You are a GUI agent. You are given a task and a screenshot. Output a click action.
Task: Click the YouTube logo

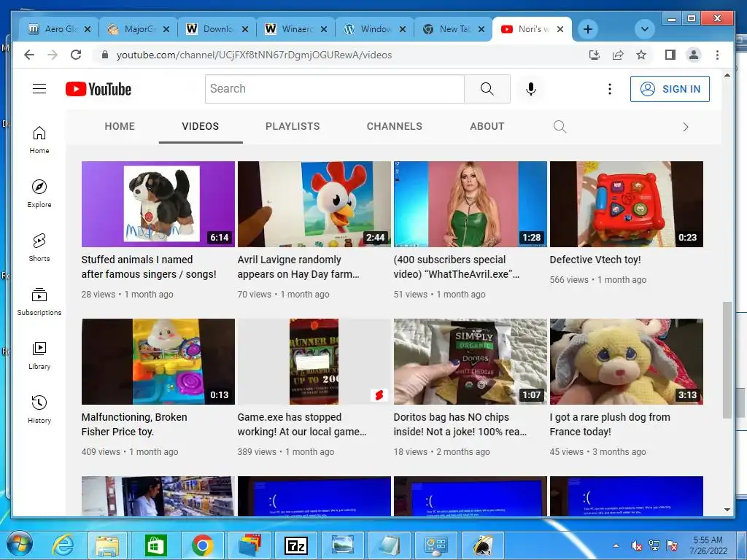tap(98, 89)
